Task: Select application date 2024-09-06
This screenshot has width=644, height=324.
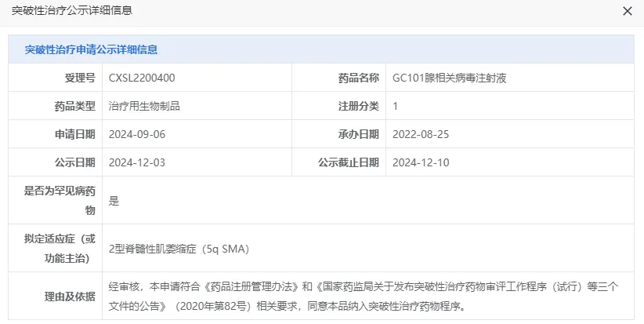Action: [137, 134]
